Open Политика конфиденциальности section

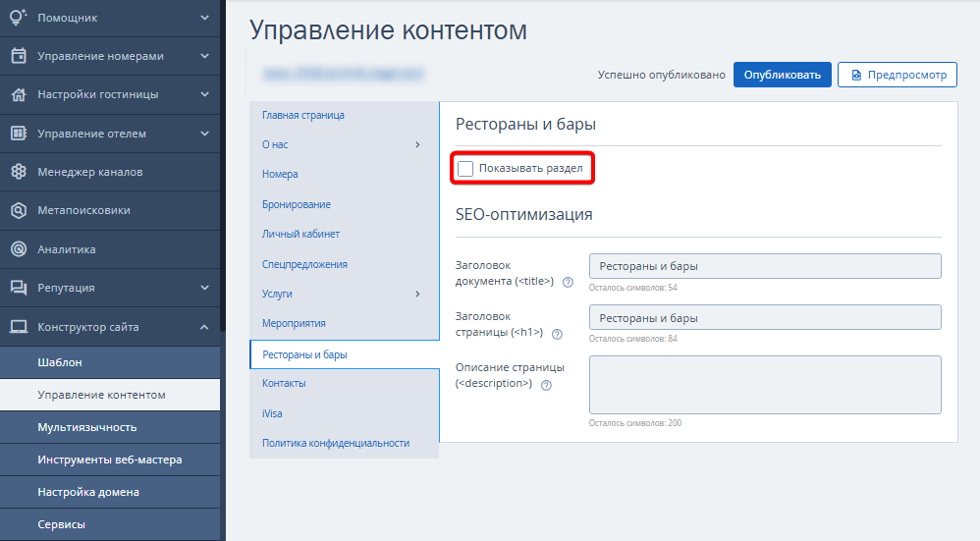(x=336, y=442)
